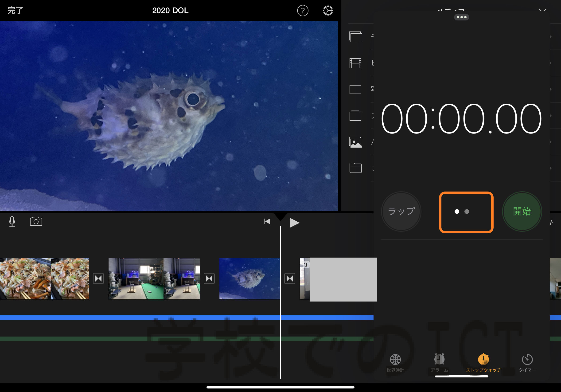561x392 pixels.
Task: Open the folder files media icon
Action: coord(355,168)
